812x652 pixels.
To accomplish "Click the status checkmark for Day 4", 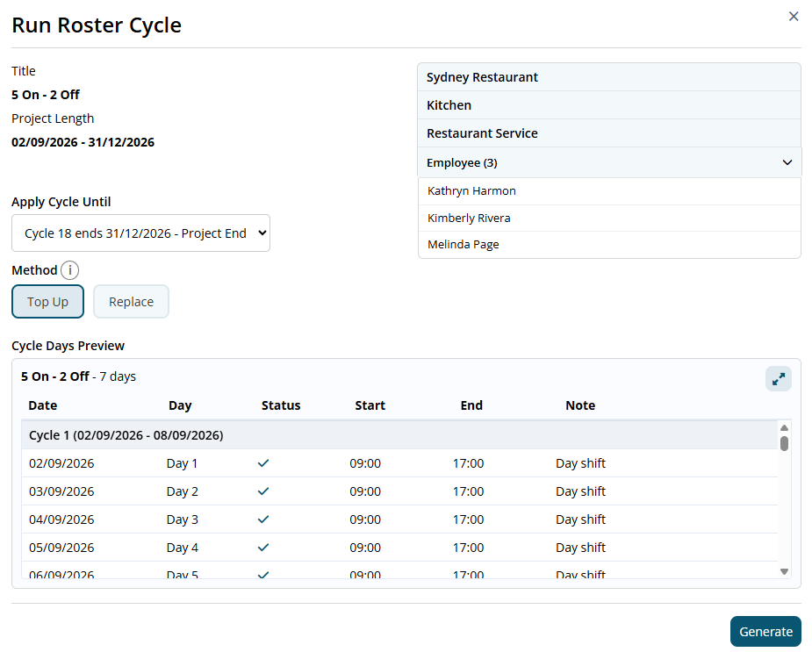I will (x=263, y=547).
